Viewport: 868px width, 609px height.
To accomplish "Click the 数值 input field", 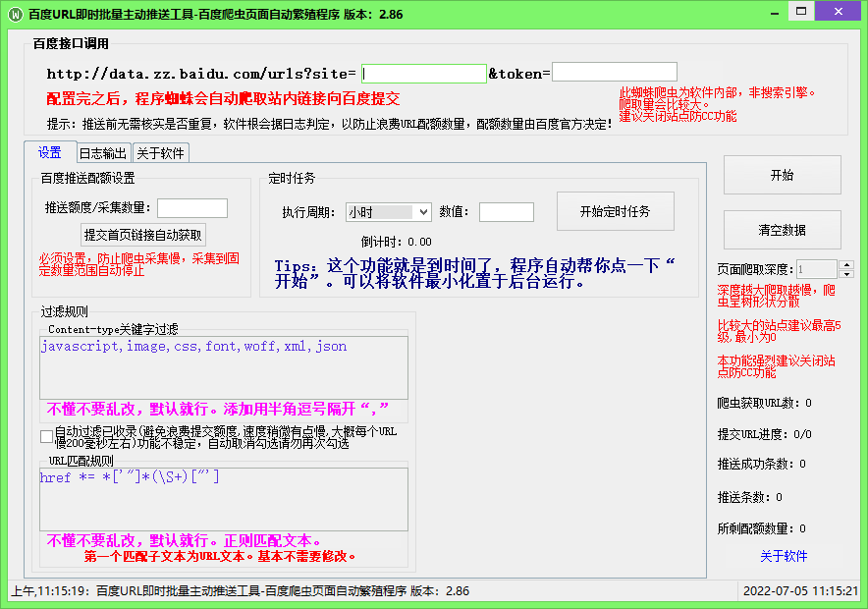I will point(506,212).
